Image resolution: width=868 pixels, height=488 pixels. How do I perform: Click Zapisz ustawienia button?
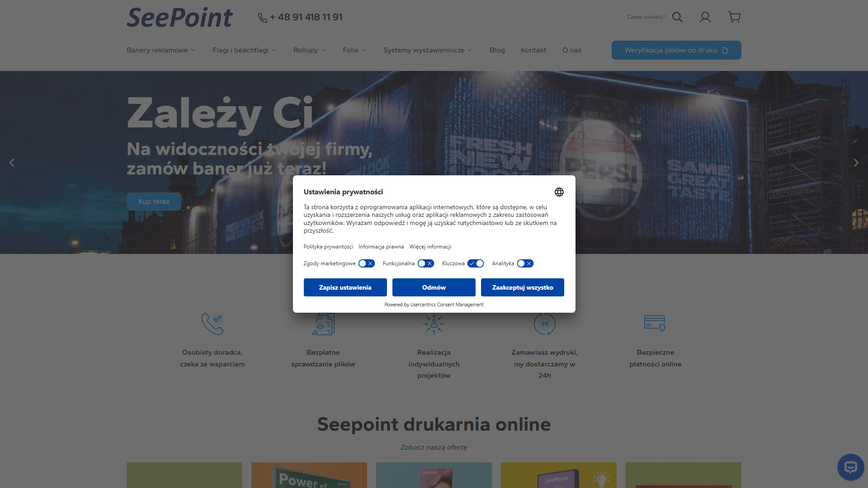[x=345, y=287]
